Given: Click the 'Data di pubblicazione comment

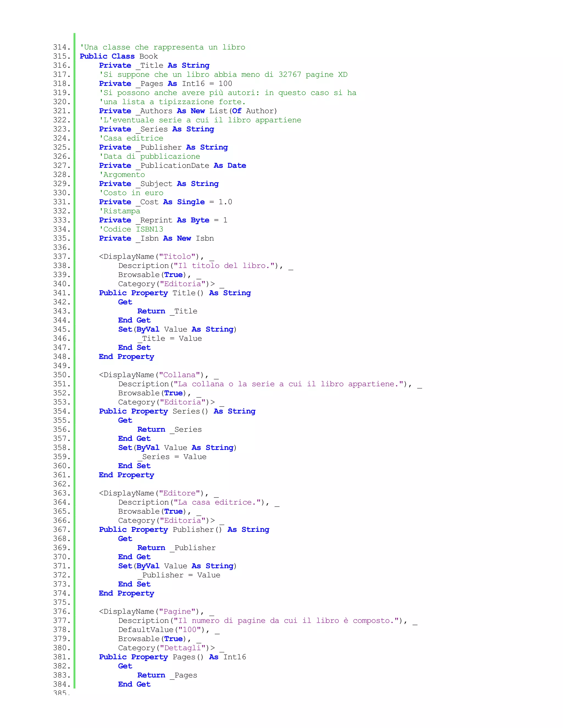Looking at the screenshot, I should pyautogui.click(x=150, y=156).
